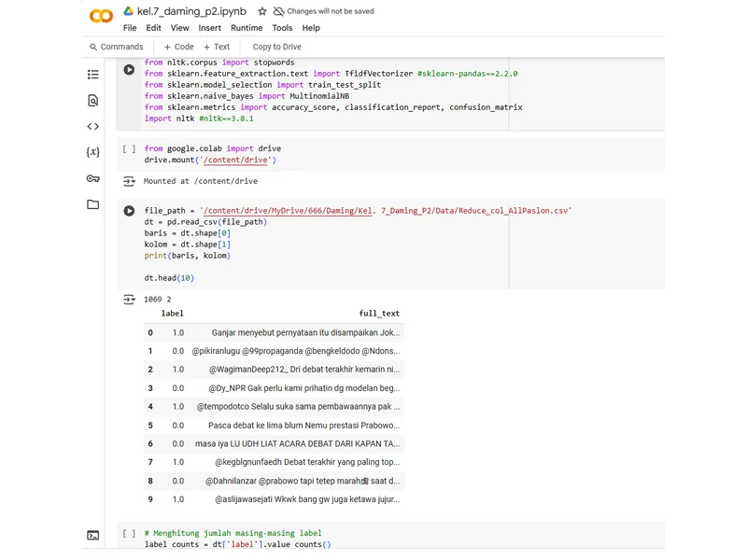
Task: Run the nltk imports code cell
Action: pos(129,68)
